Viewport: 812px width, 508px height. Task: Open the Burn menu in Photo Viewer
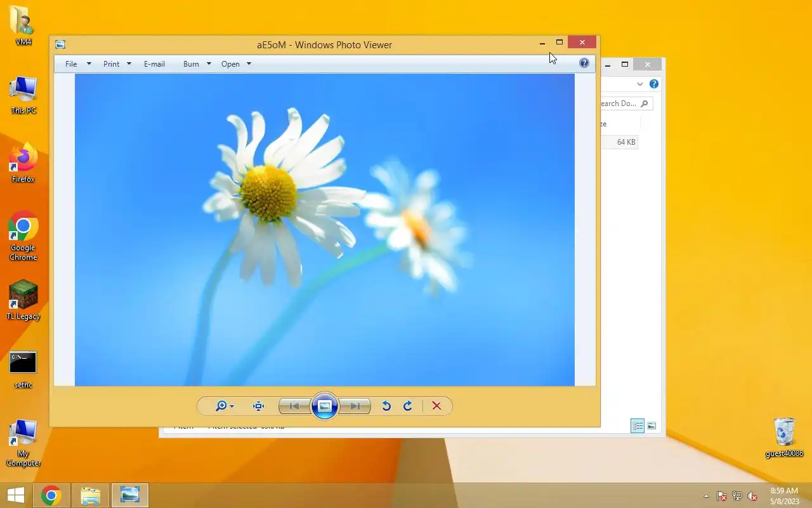(x=191, y=64)
